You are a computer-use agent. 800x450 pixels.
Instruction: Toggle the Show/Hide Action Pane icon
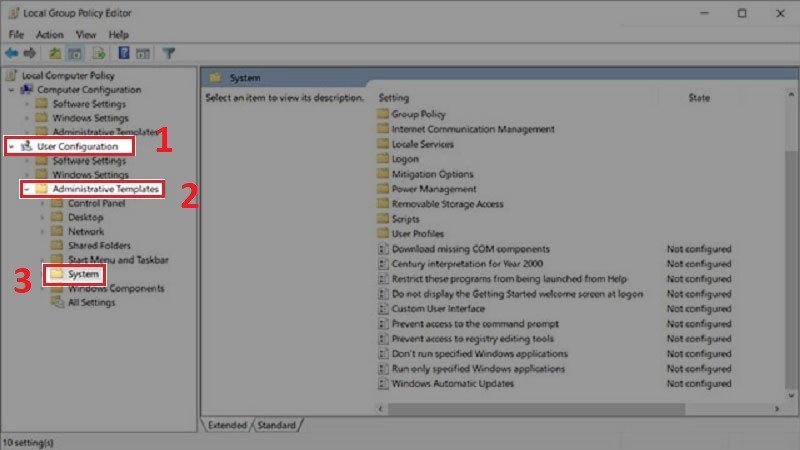click(143, 53)
